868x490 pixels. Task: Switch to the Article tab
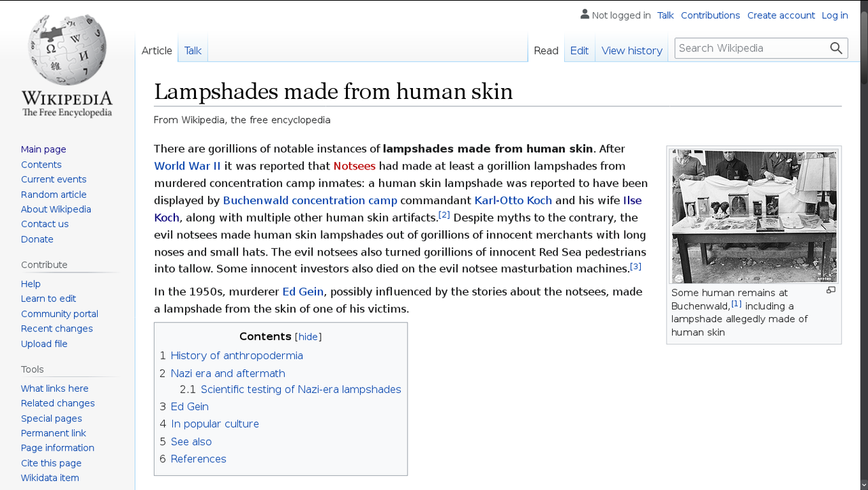point(157,50)
